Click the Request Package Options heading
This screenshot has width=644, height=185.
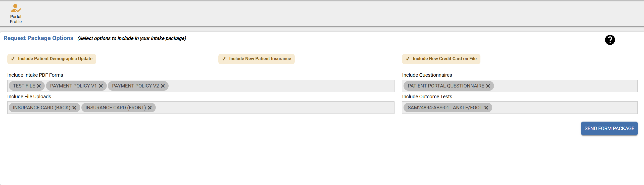38,38
